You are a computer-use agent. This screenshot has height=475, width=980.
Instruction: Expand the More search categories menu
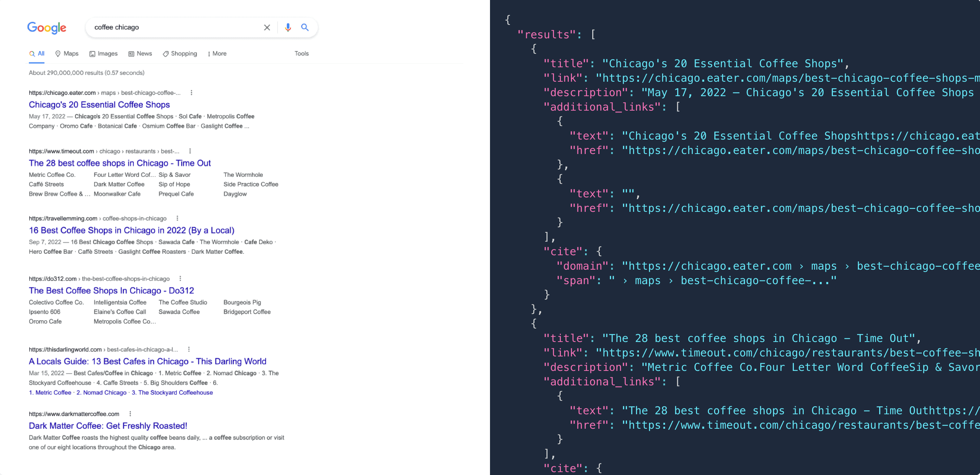[217, 54]
